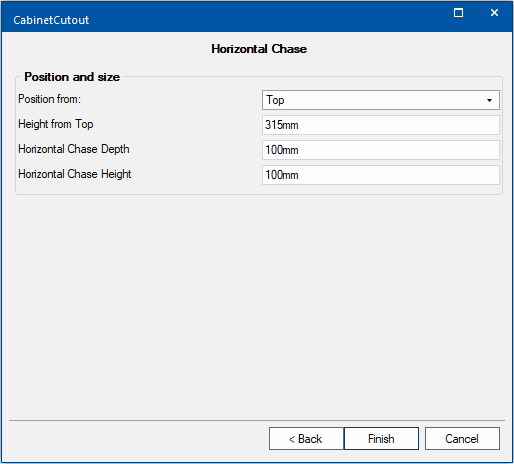Click the 'Height from Top' label
Image resolution: width=514 pixels, height=464 pixels.
(x=56, y=124)
